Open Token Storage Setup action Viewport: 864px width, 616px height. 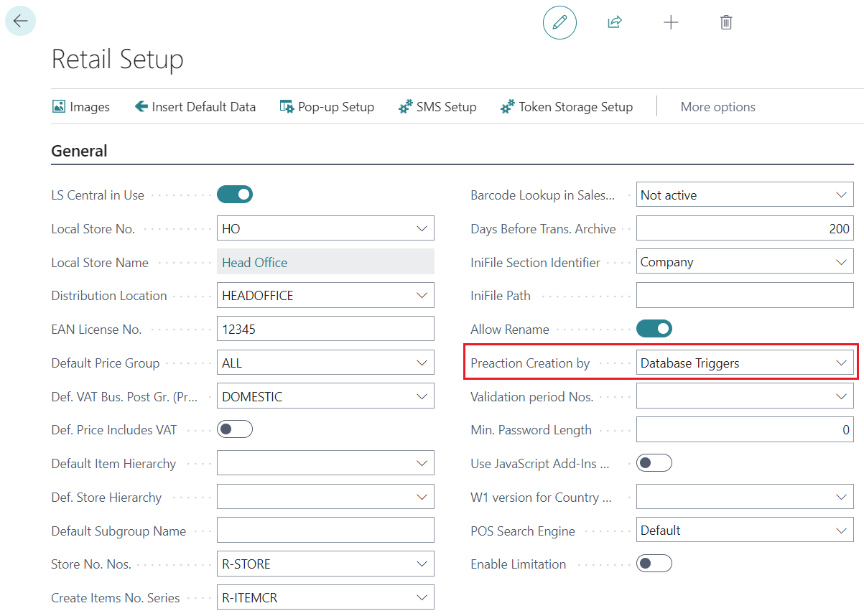pos(567,107)
